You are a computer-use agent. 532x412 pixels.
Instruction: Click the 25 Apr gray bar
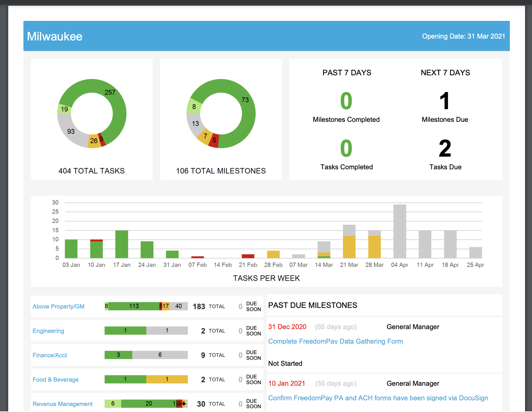tap(475, 253)
